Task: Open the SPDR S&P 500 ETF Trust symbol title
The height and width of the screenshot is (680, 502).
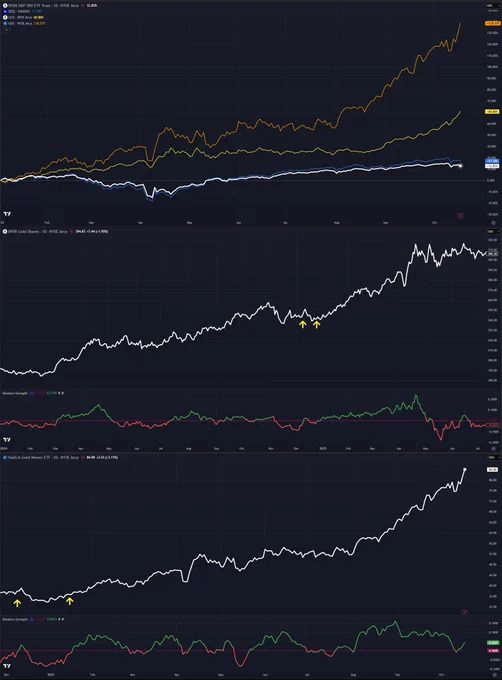Action: pyautogui.click(x=43, y=5)
